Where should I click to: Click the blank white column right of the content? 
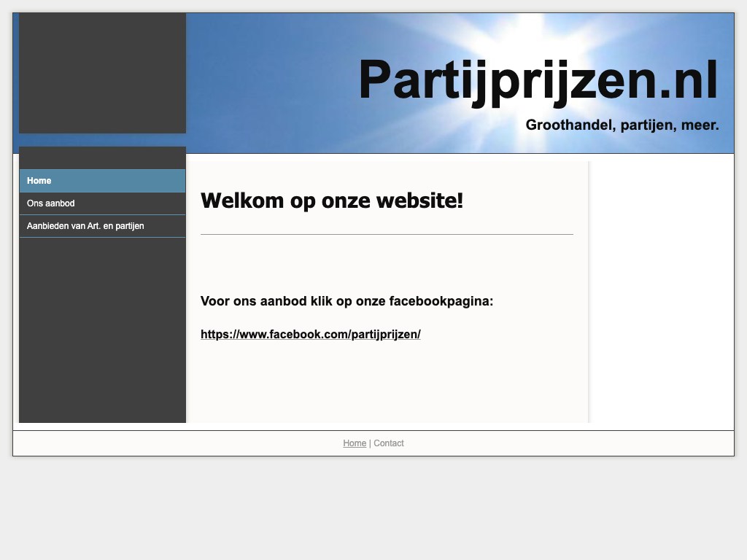(x=660, y=292)
